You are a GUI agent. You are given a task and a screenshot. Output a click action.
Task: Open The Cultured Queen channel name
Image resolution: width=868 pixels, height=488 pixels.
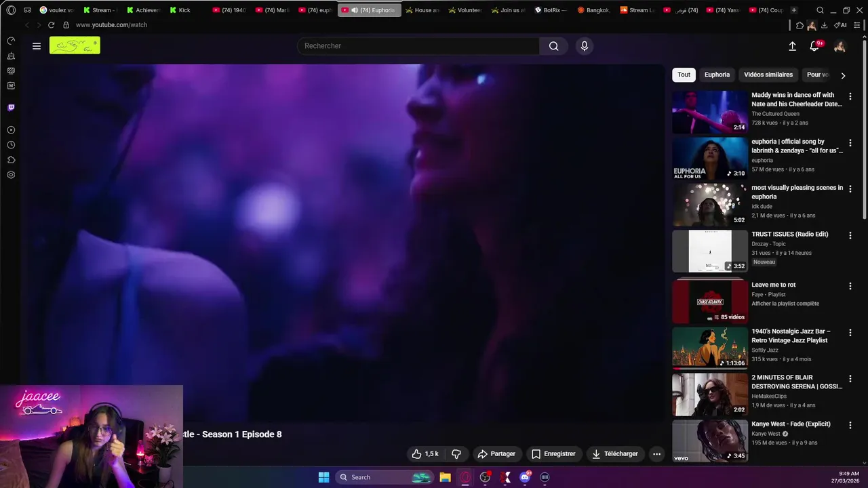[x=775, y=114]
